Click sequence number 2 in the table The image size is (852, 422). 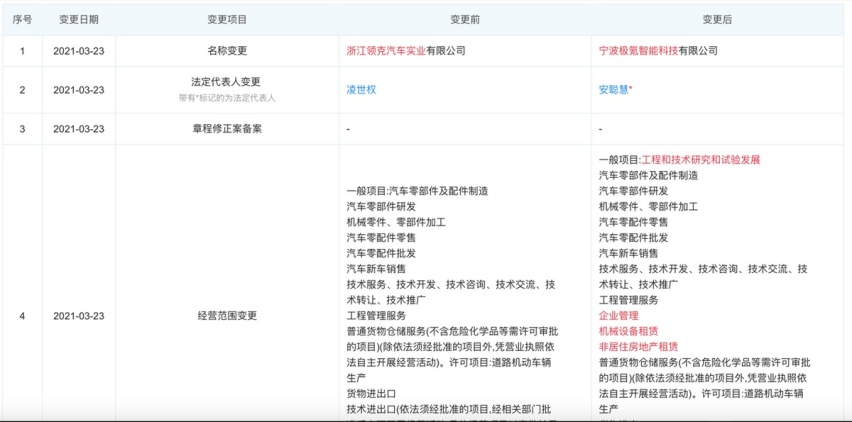click(22, 90)
